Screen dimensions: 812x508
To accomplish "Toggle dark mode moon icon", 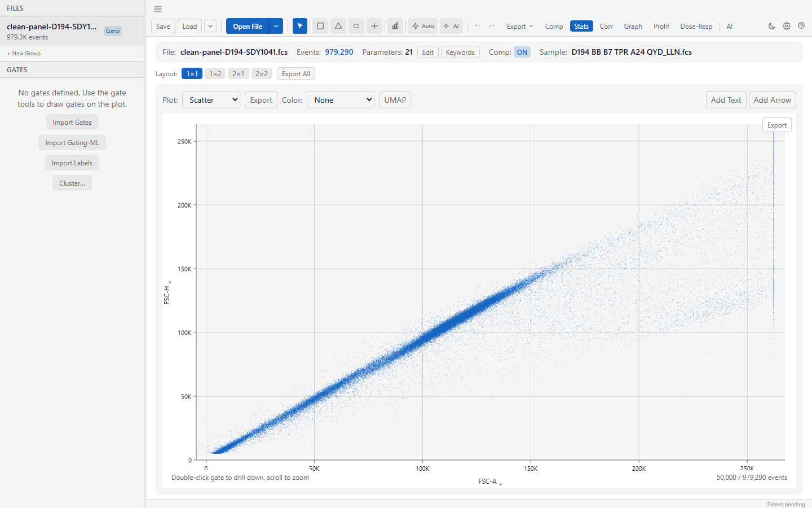I will click(772, 26).
